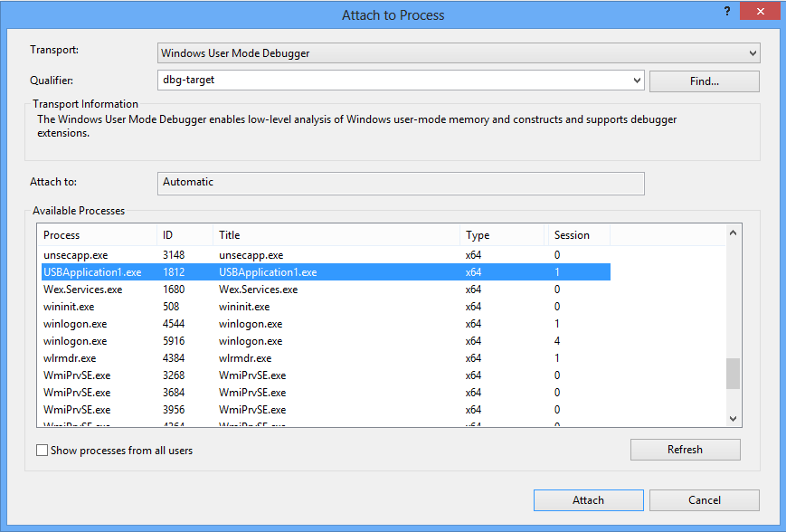Select WmiPrvSE.exe with ID 3268

(136, 375)
